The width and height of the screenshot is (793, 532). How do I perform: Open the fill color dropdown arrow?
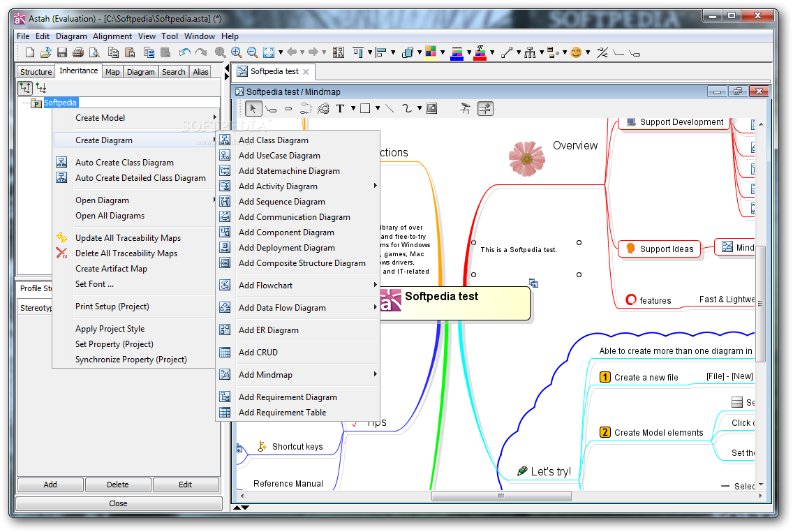point(443,52)
